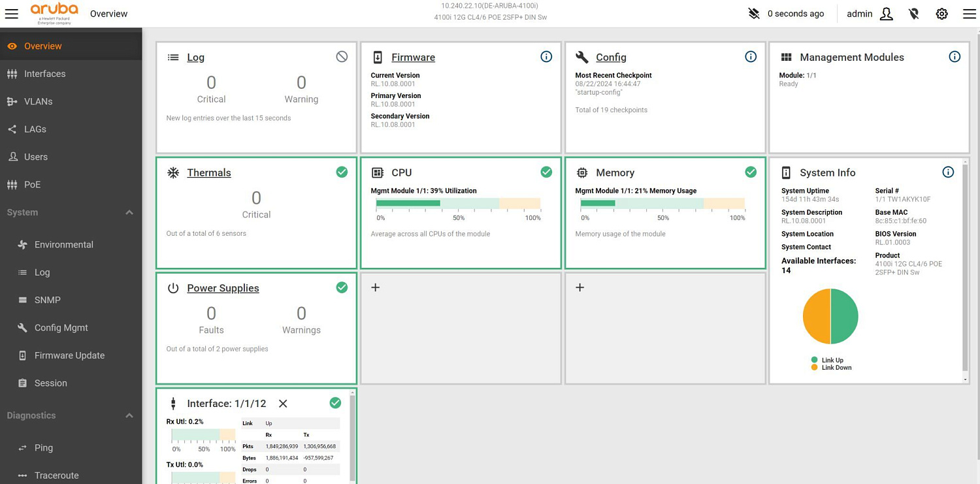Click the System Info card scrollbar

966,268
